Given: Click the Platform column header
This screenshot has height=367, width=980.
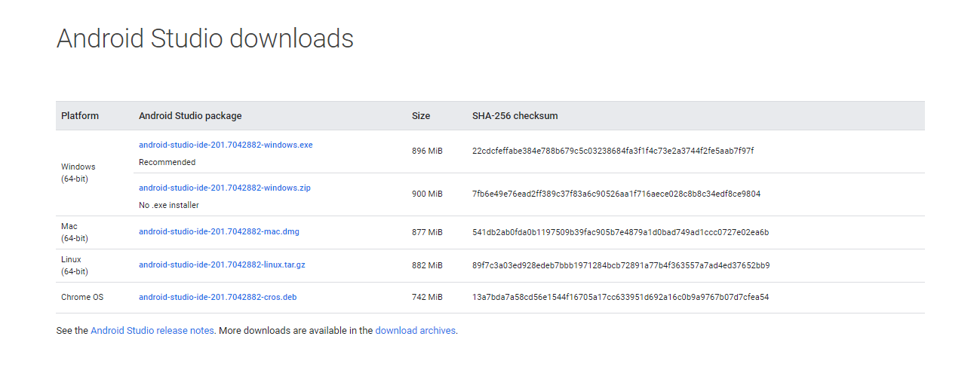Looking at the screenshot, I should (x=80, y=115).
